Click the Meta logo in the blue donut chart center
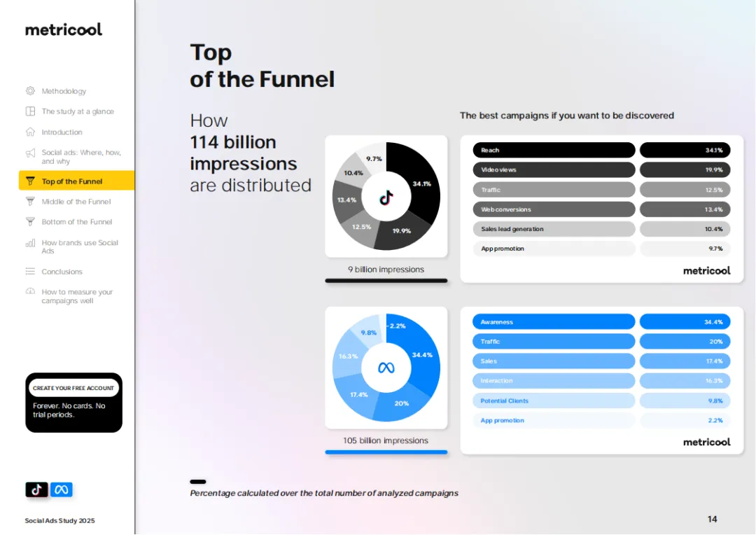Screen dimensions: 756x535 (x=386, y=368)
